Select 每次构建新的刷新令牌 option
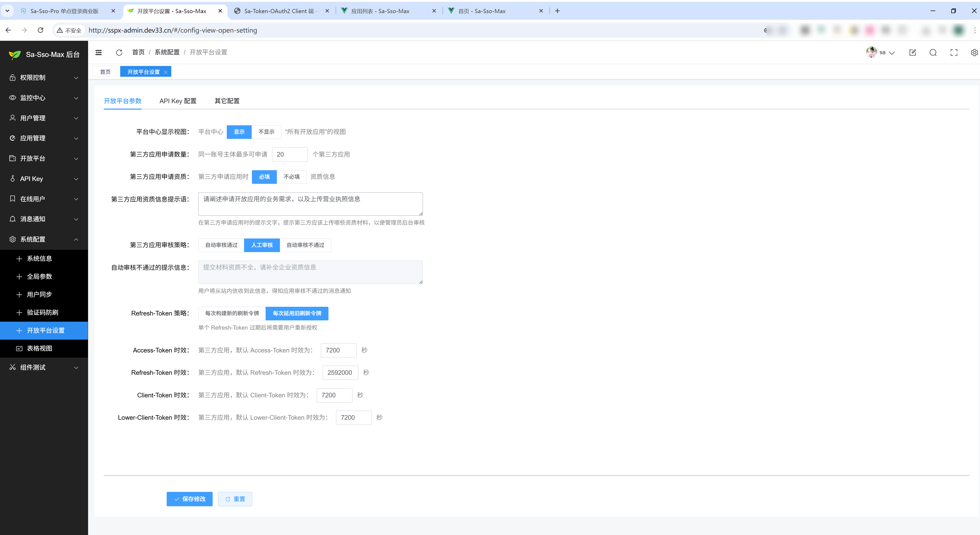Image resolution: width=980 pixels, height=535 pixels. pyautogui.click(x=232, y=313)
